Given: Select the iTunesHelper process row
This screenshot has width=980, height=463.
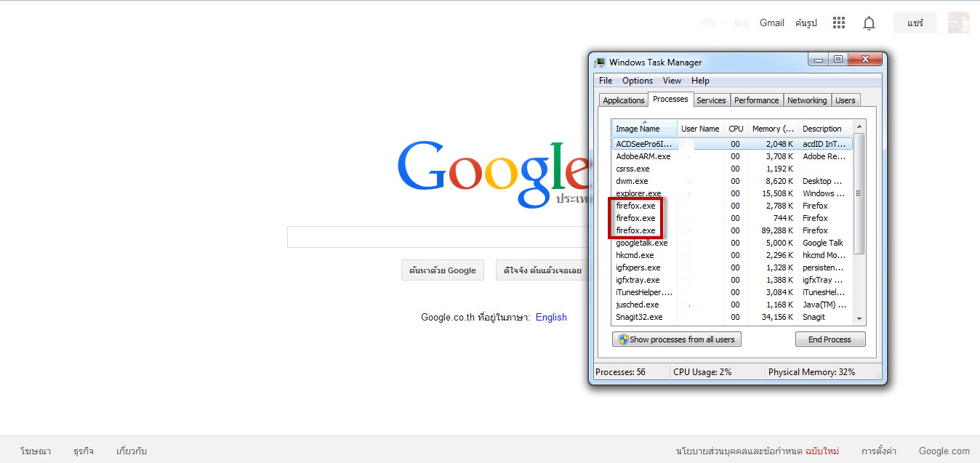Looking at the screenshot, I should click(x=732, y=292).
